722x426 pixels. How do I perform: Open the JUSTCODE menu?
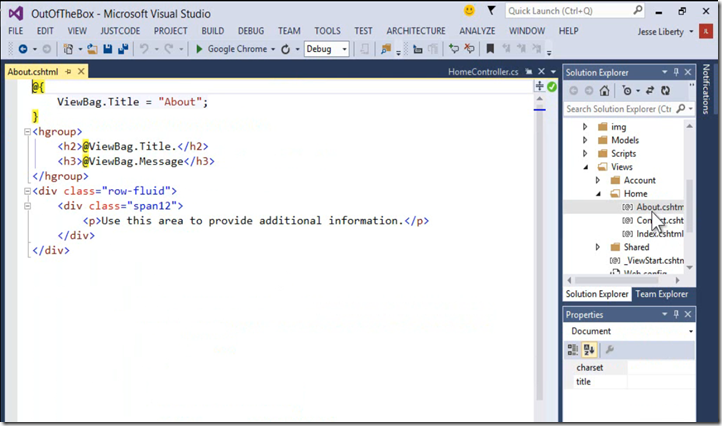tap(120, 31)
